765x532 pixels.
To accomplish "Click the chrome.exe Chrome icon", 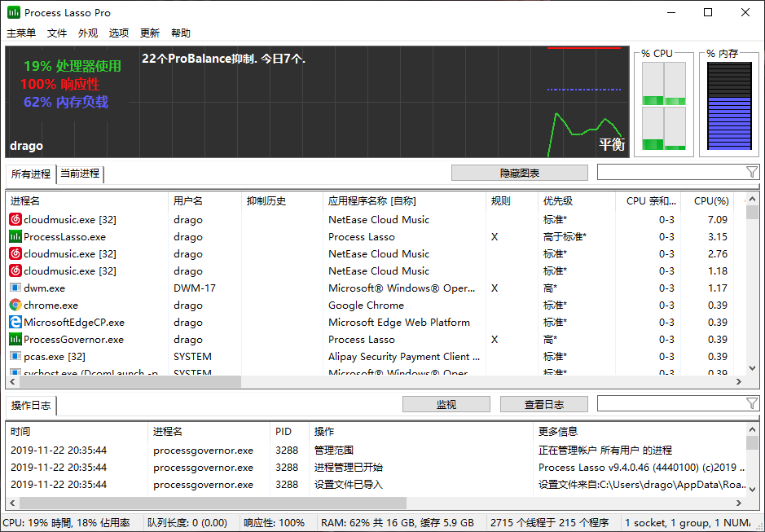I will coord(15,305).
